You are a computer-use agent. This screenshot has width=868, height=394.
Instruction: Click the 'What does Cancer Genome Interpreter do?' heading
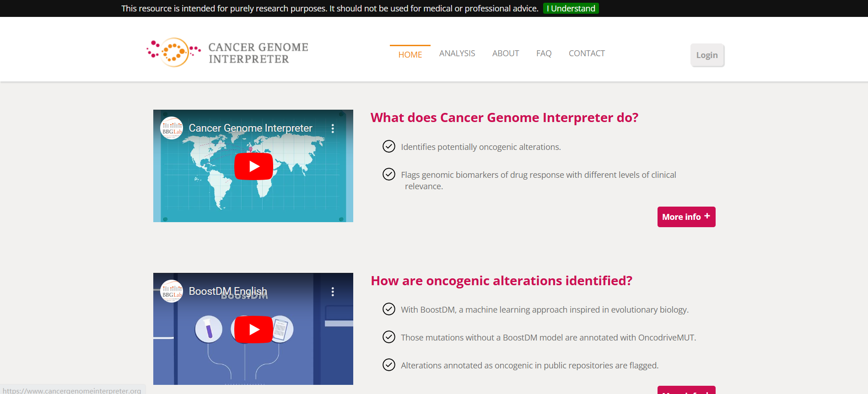click(504, 117)
